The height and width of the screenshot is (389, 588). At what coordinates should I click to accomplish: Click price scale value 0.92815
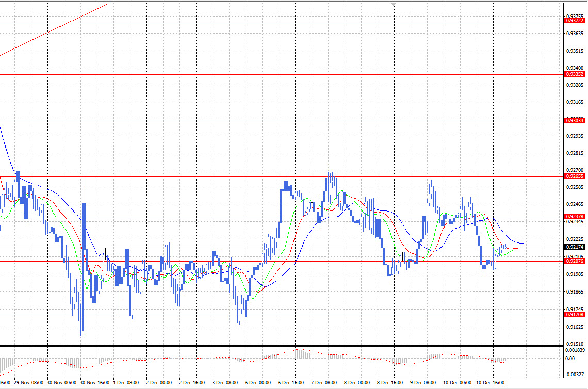(575, 153)
